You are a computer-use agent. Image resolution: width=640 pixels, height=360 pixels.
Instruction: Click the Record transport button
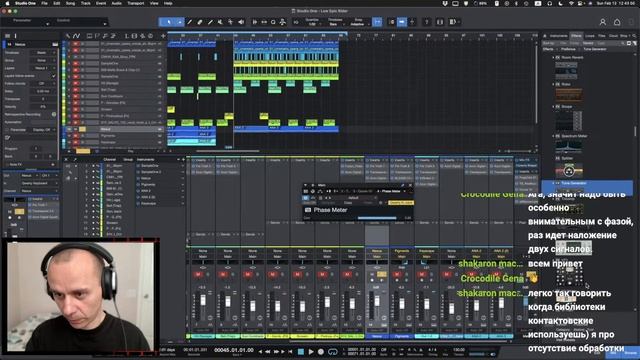(321, 351)
